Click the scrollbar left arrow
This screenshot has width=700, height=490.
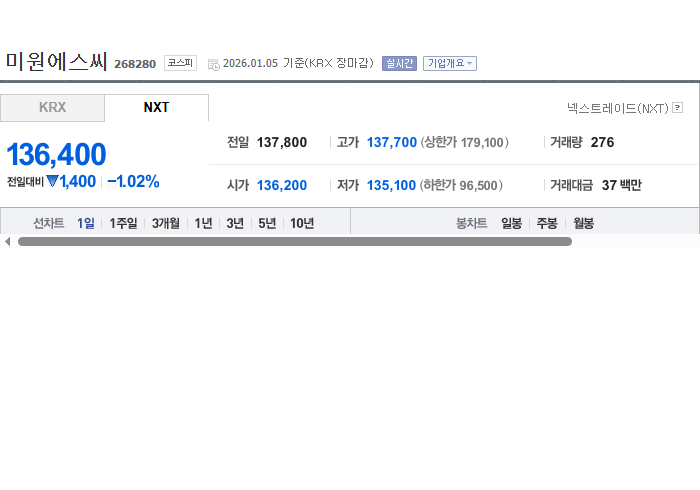click(x=7, y=241)
